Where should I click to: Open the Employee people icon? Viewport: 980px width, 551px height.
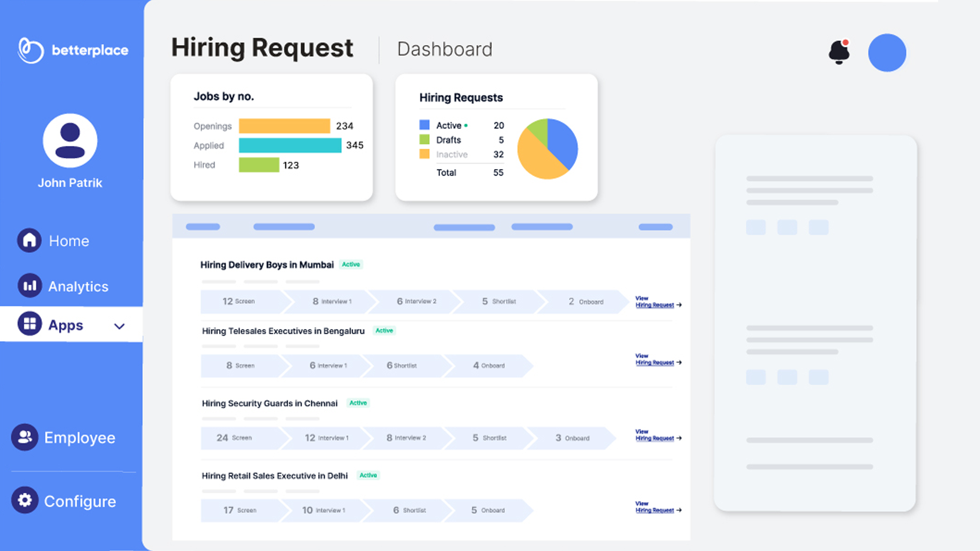[x=25, y=437]
